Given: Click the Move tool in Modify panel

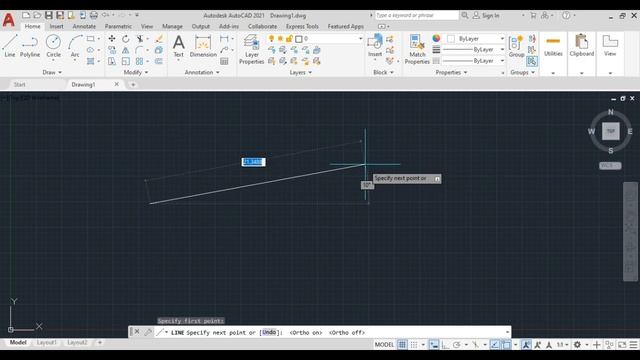Looking at the screenshot, I should tap(112, 39).
